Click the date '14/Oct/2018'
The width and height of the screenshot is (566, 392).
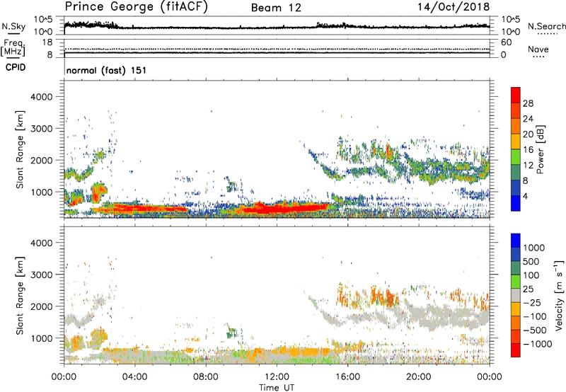pyautogui.click(x=454, y=7)
